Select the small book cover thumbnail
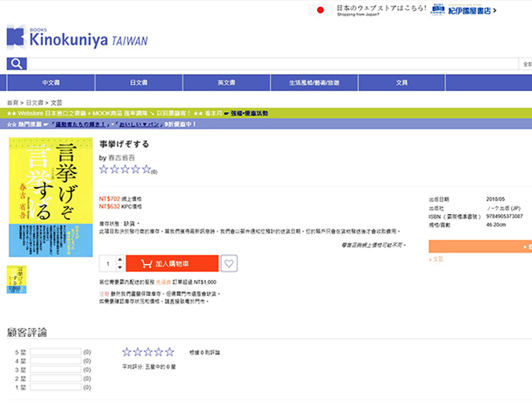This screenshot has width=532, height=402. pos(13,279)
